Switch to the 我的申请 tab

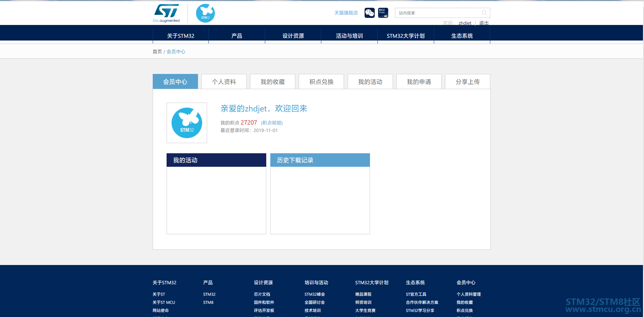[419, 82]
